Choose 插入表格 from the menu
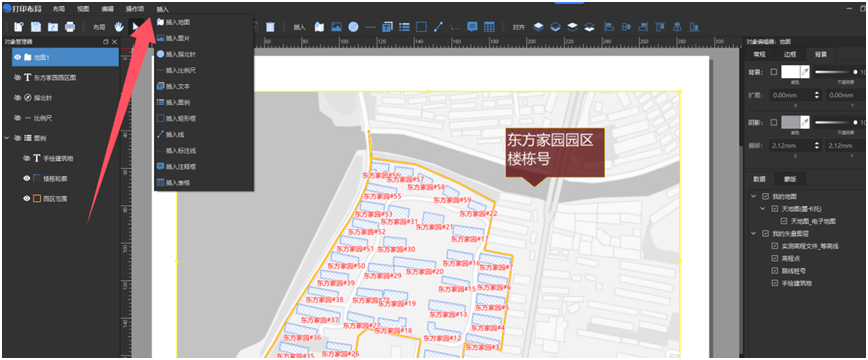This screenshot has height=360, width=868. click(x=204, y=182)
